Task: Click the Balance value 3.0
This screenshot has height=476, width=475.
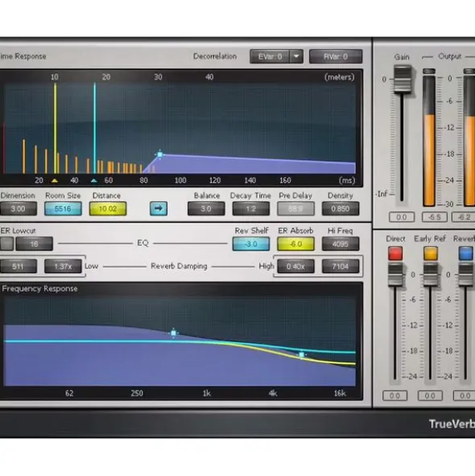Action: point(206,209)
